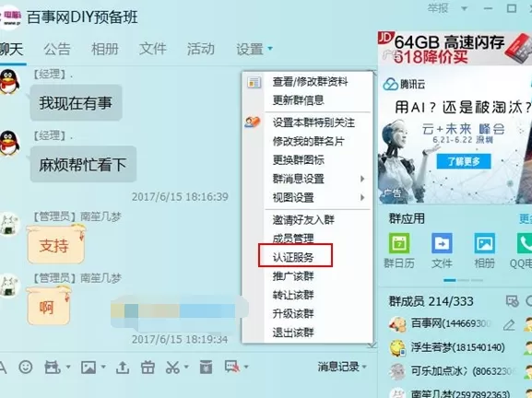Screen dimensions: 532x398
Task: Click the 了解更多 ad button
Action: 464,161
